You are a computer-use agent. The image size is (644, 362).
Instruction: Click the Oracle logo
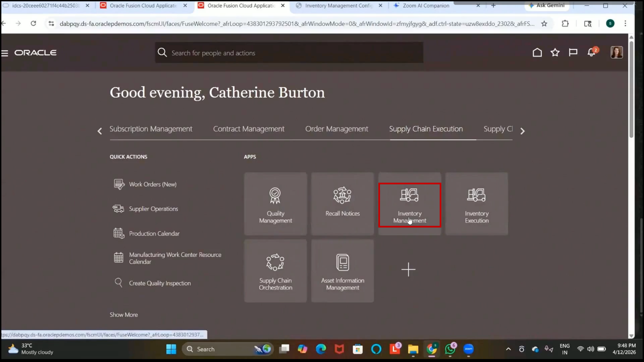pyautogui.click(x=35, y=53)
